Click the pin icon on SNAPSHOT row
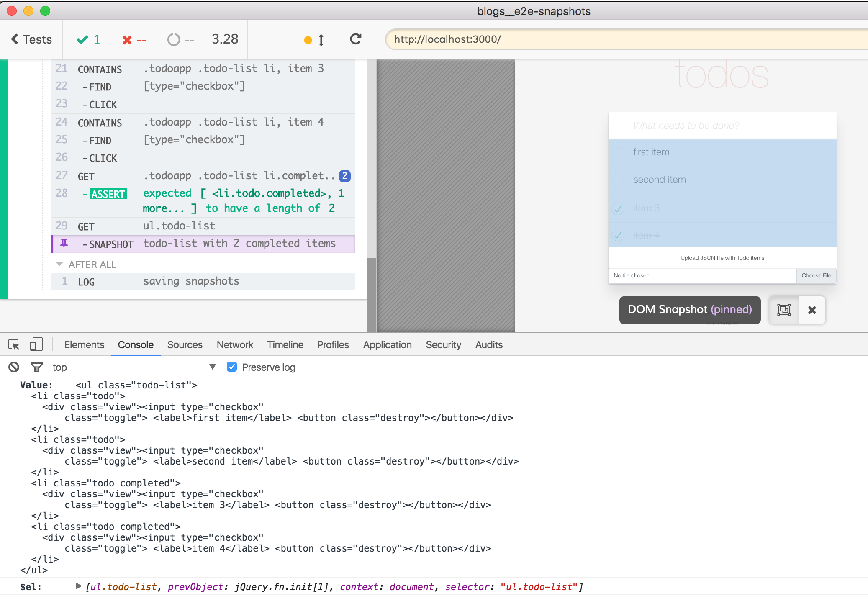Screen dimensions: 868x596 click(x=64, y=244)
